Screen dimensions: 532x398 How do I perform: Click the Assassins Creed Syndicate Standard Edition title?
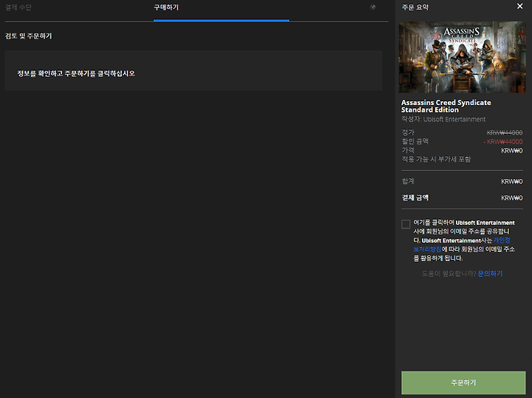tap(446, 106)
